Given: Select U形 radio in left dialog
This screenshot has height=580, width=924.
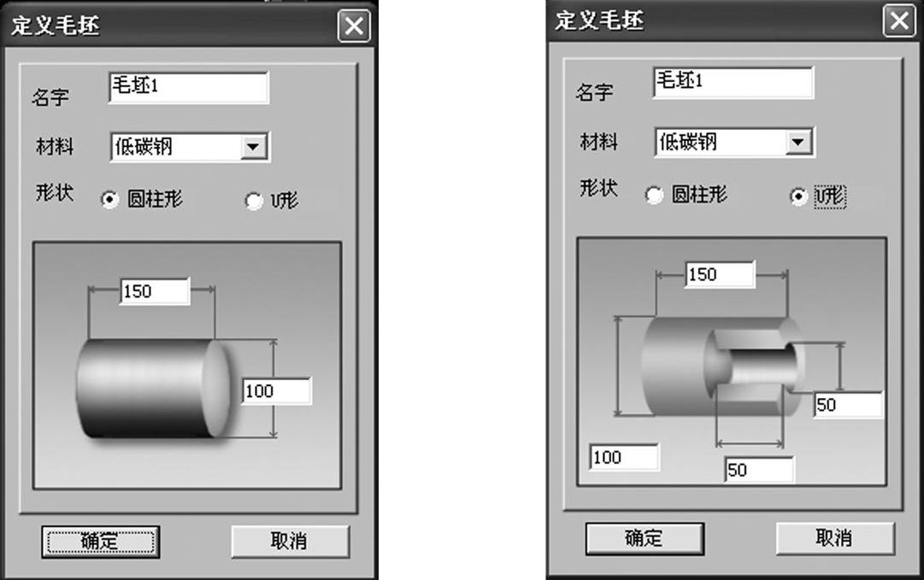Looking at the screenshot, I should (x=253, y=202).
